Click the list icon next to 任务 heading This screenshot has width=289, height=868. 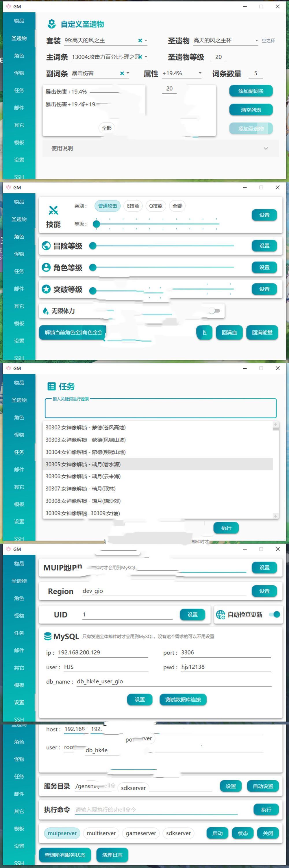(51, 386)
